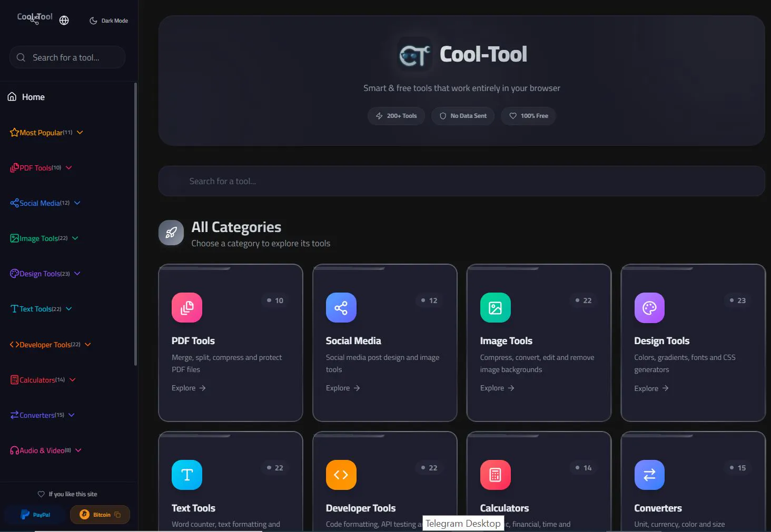Expand the Most Popular chevron
771x532 pixels.
pyautogui.click(x=80, y=133)
